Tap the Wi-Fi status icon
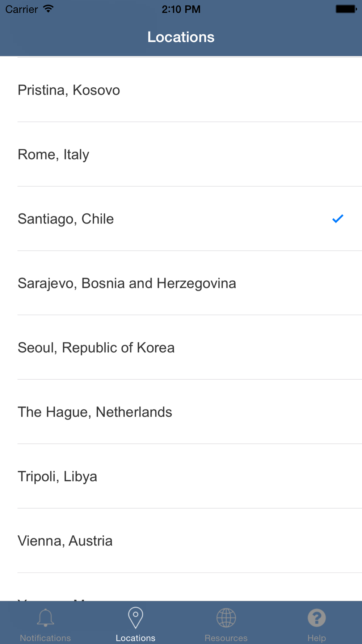This screenshot has height=644, width=362. click(48, 9)
